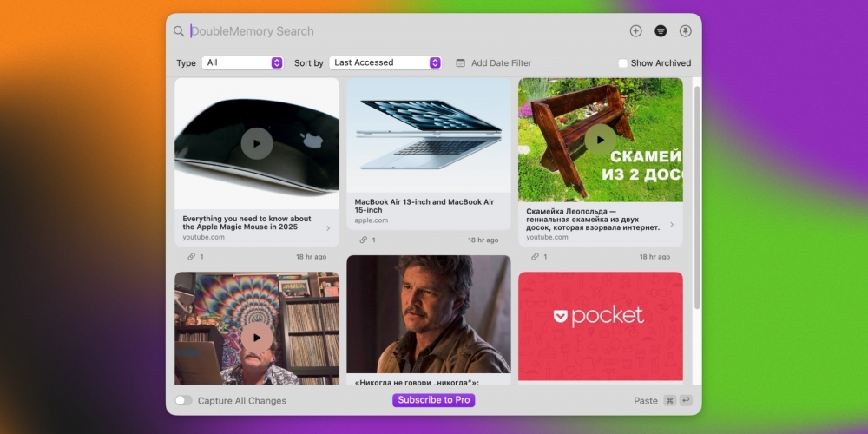
Task: Click the search magnifier icon
Action: [x=178, y=31]
